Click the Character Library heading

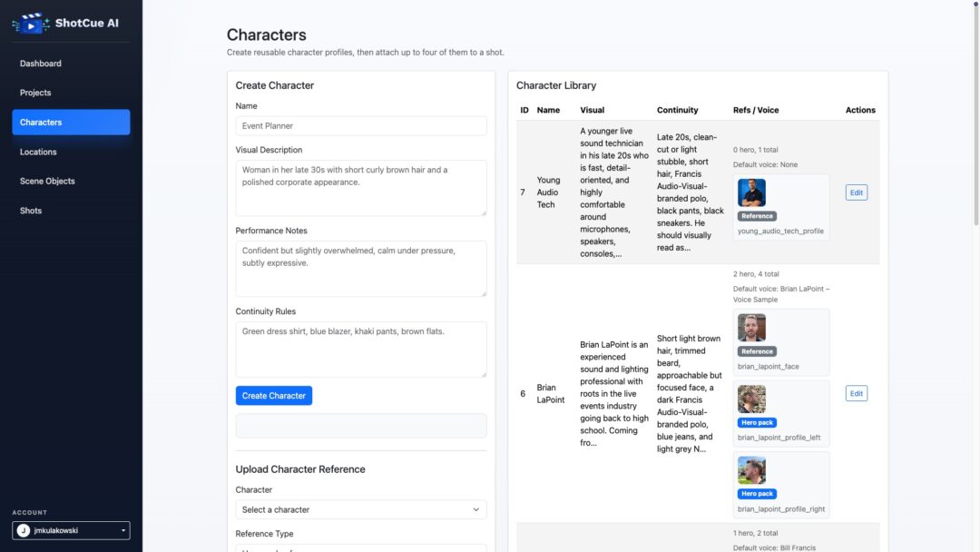click(x=555, y=85)
